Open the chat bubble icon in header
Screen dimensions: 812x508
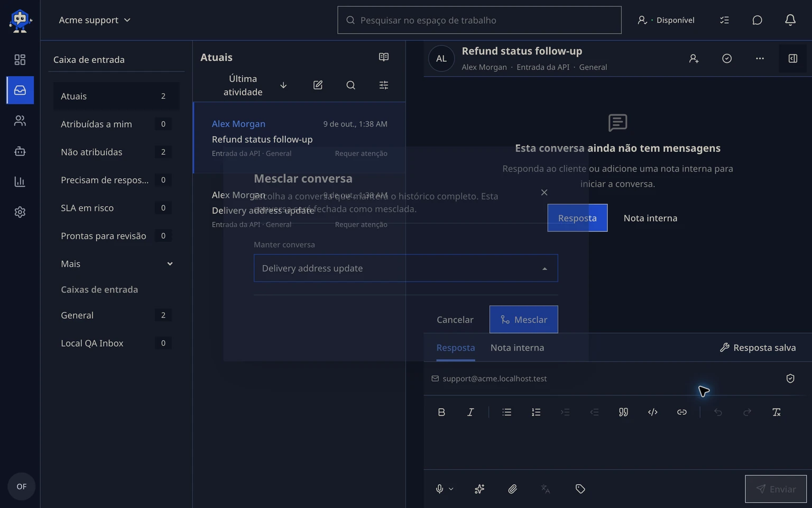[757, 20]
